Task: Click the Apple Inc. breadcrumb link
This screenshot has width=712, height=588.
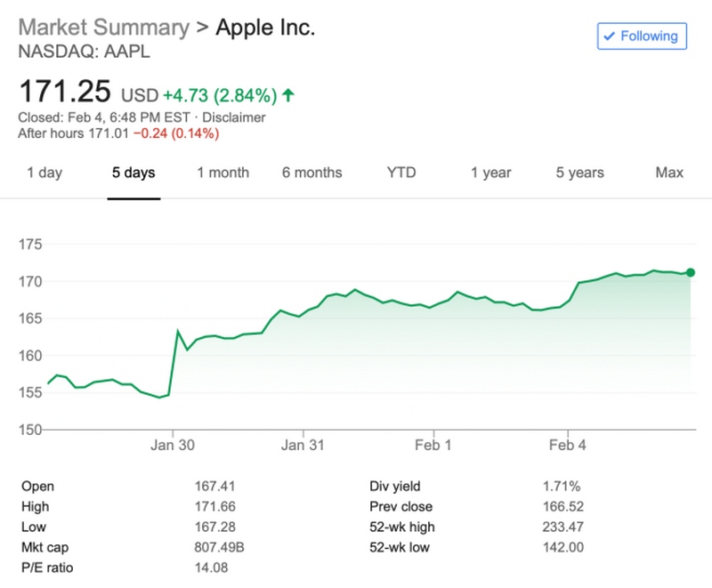Action: pyautogui.click(x=264, y=28)
